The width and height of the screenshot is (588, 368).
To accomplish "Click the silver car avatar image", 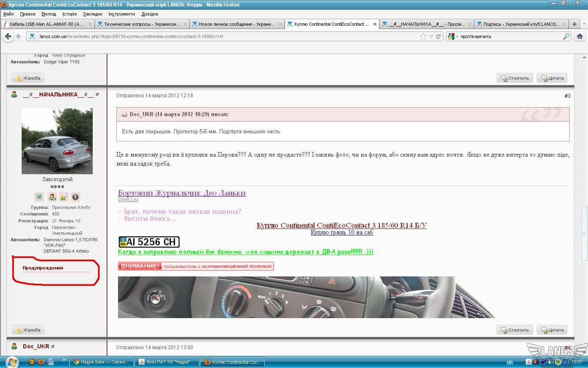I will 57,141.
